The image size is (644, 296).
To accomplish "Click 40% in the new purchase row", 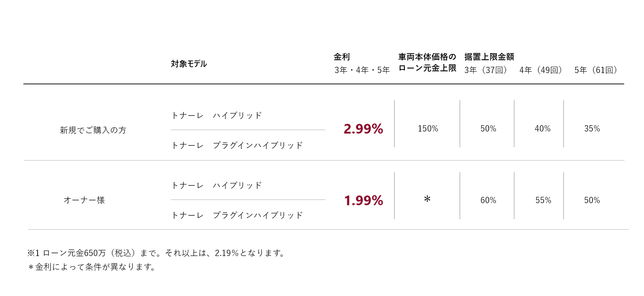I will coord(542,129).
